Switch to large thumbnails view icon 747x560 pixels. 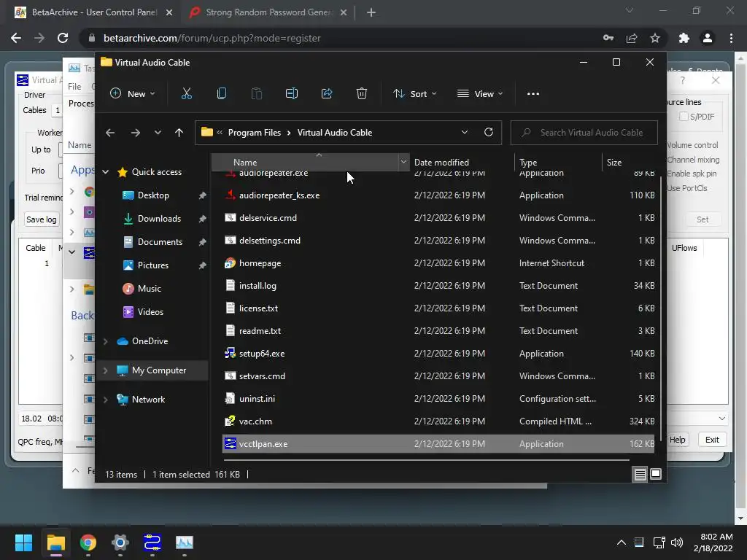click(656, 474)
